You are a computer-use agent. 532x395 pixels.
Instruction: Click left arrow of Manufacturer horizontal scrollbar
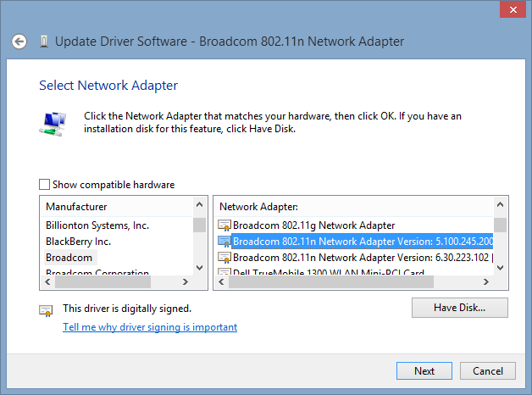point(47,282)
